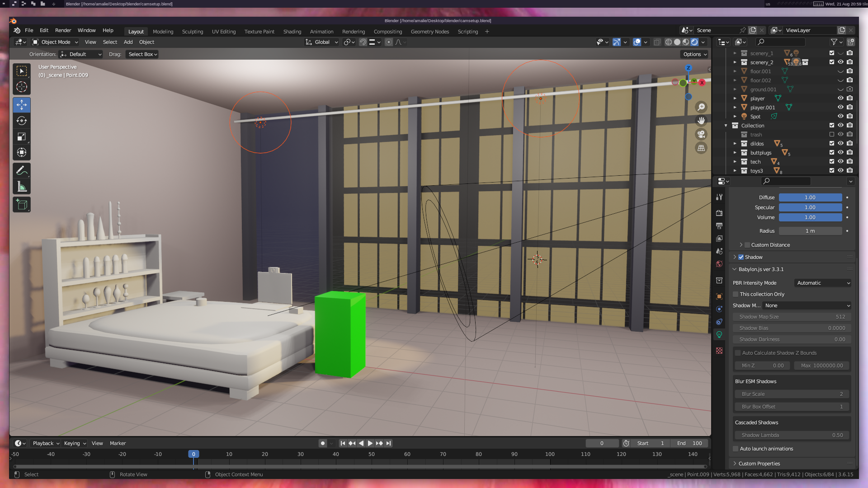Open the Render menu
Screen dimensions: 868x488
coord(63,30)
